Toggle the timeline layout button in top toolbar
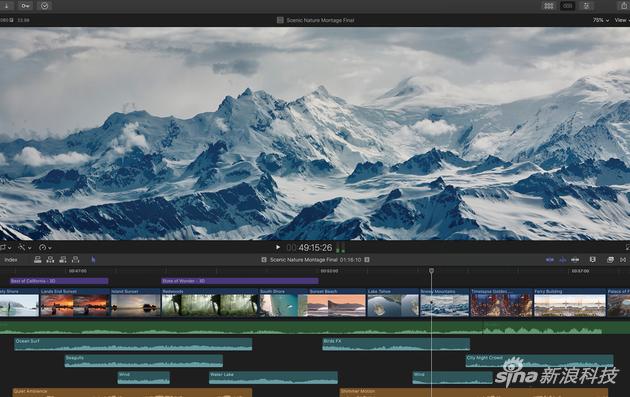 tap(567, 6)
